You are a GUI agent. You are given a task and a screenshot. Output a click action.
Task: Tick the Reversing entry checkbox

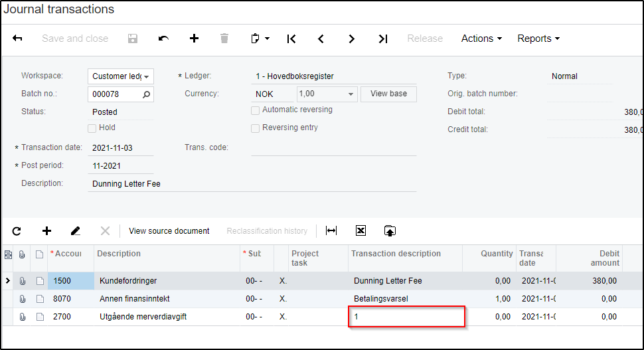point(256,128)
